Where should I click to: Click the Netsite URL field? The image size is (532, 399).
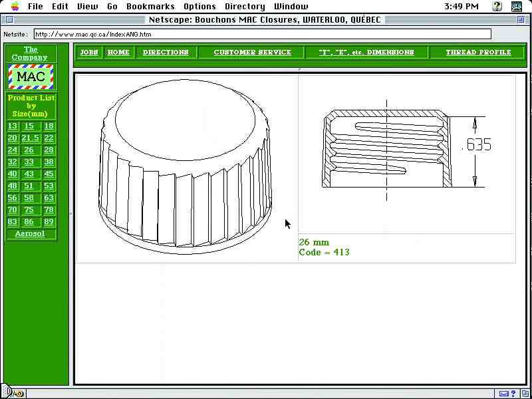point(262,35)
